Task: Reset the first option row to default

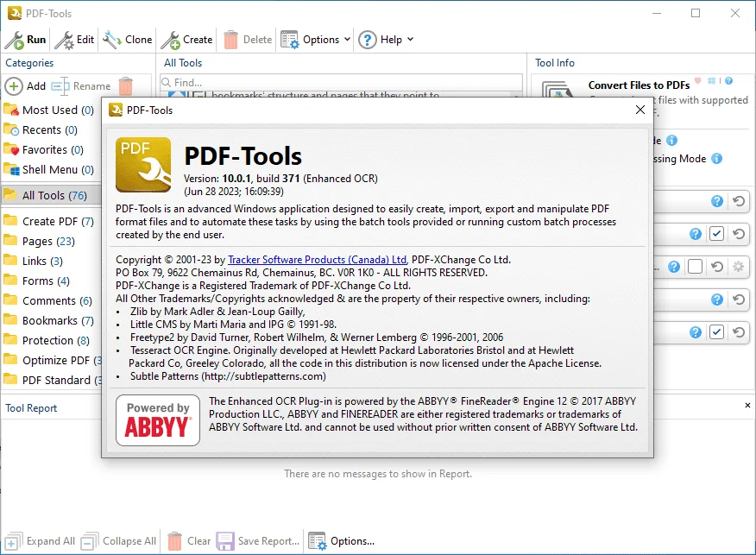Action: coord(739,201)
